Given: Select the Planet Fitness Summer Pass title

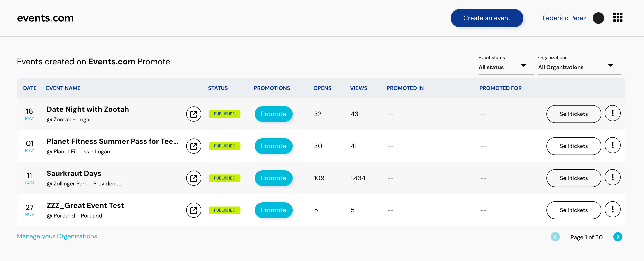Looking at the screenshot, I should tap(112, 141).
